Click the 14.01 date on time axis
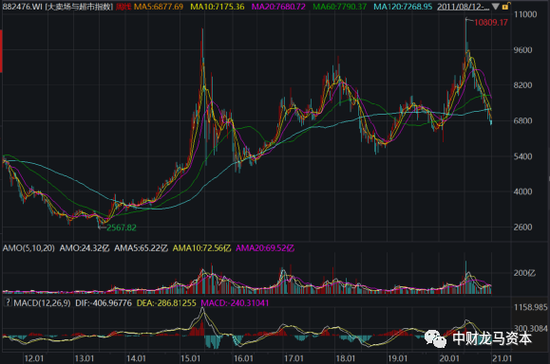This screenshot has width=550, height=364. coord(136,358)
